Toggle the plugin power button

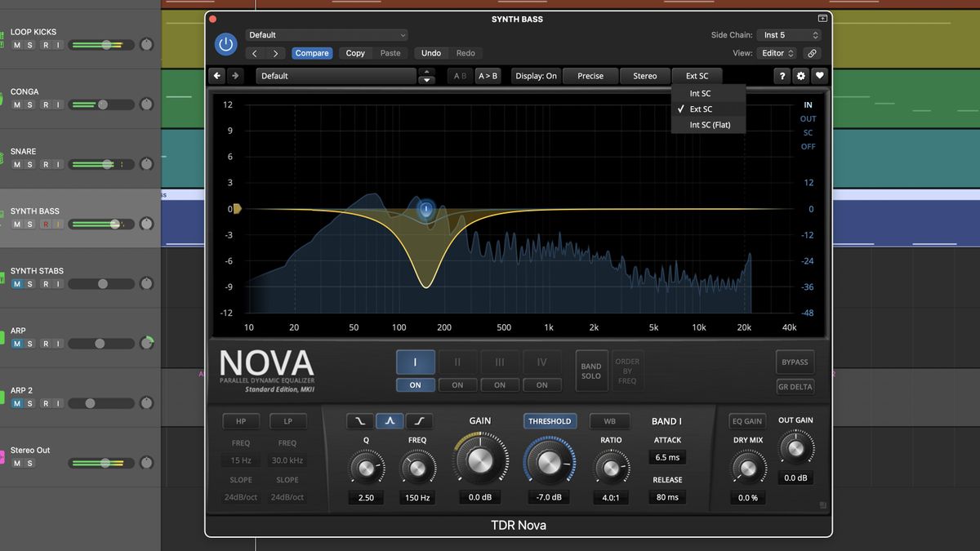coord(226,44)
